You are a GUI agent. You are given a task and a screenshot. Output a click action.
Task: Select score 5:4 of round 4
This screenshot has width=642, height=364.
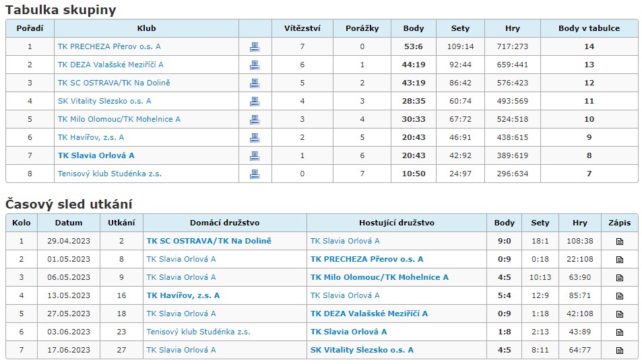pyautogui.click(x=505, y=295)
